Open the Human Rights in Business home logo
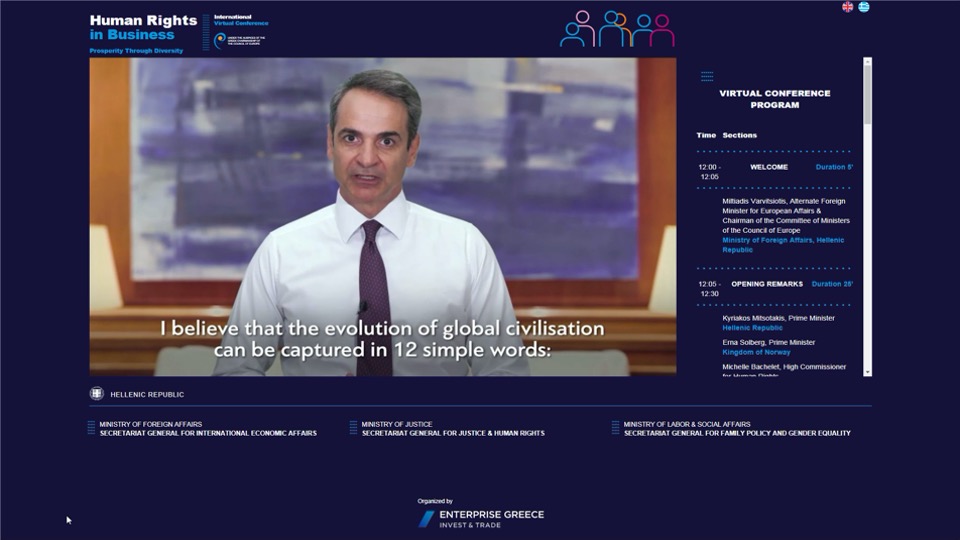This screenshot has width=960, height=540. 132,28
